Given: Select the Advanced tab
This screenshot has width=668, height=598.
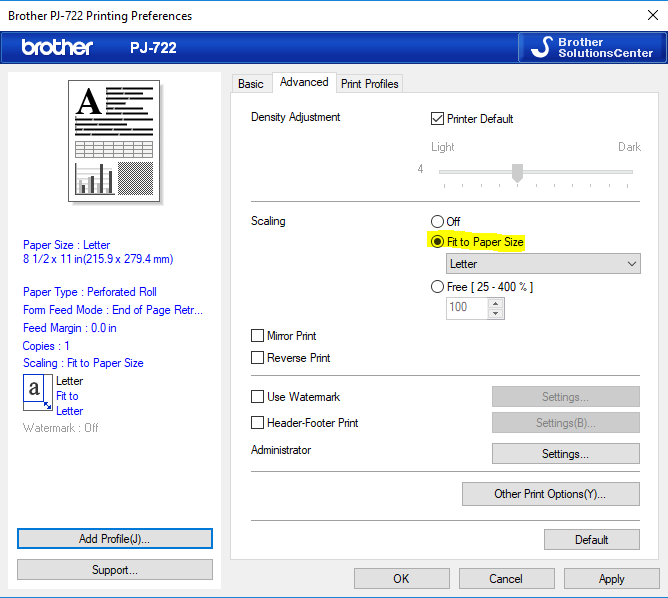Looking at the screenshot, I should [304, 82].
